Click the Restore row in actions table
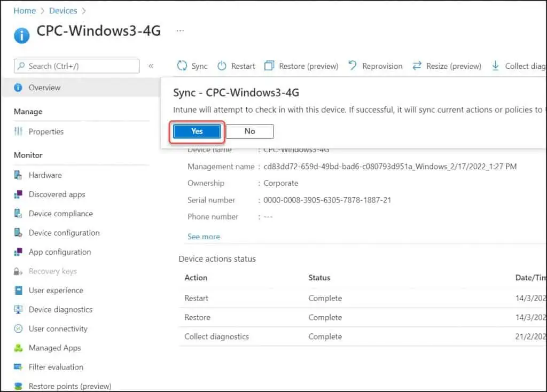This screenshot has width=547, height=392. 363,317
